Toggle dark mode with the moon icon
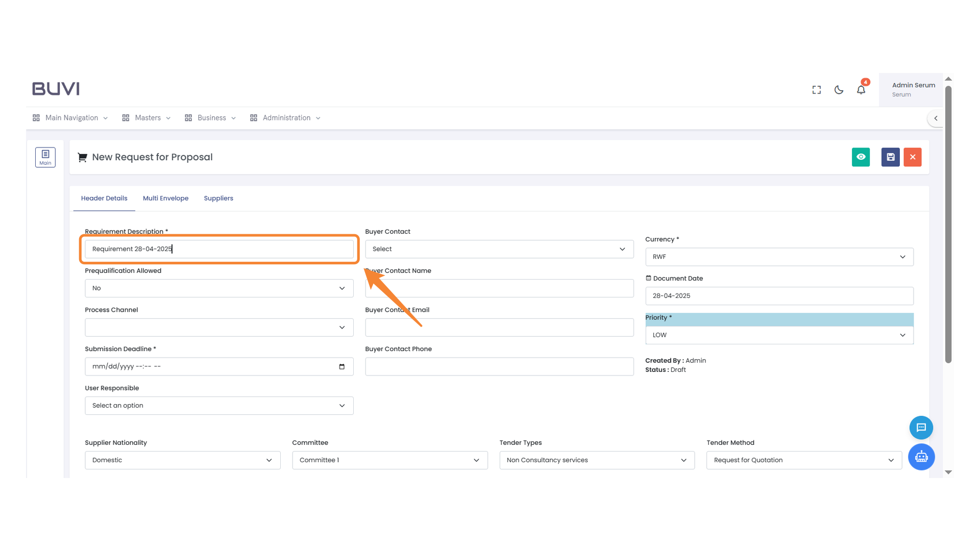980x551 pixels. click(x=839, y=89)
